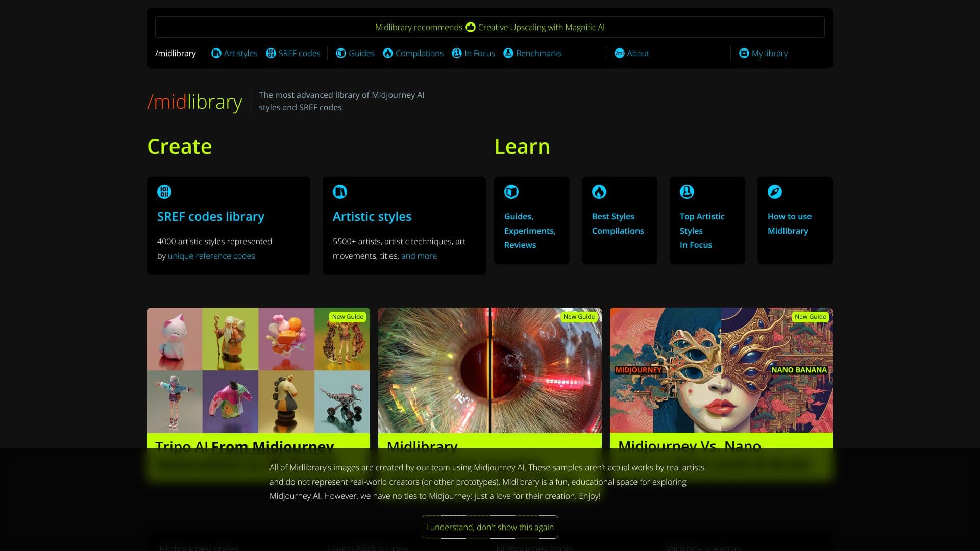The image size is (980, 551).
Task: Click the SREF codes icon in navbar
Action: click(x=271, y=53)
